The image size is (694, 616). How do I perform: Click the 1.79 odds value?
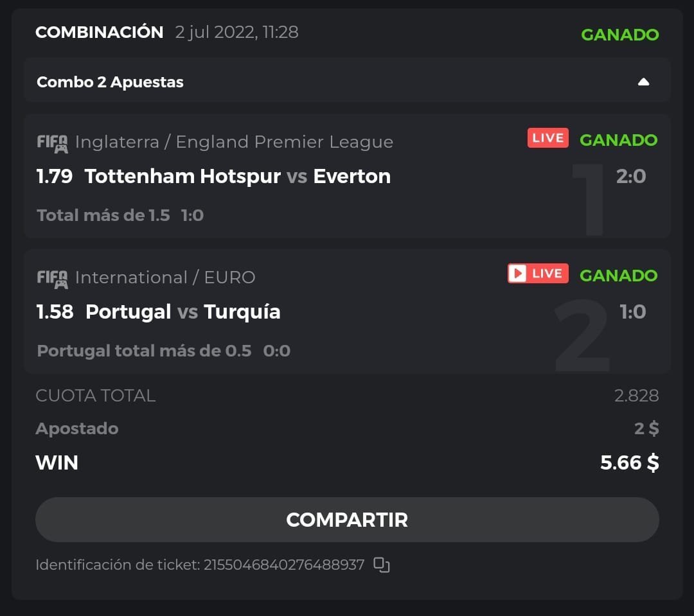(x=55, y=177)
